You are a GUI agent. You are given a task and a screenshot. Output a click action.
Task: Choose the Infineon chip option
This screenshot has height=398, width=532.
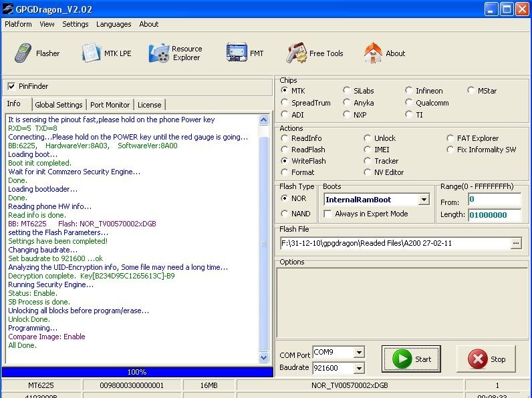pyautogui.click(x=408, y=91)
